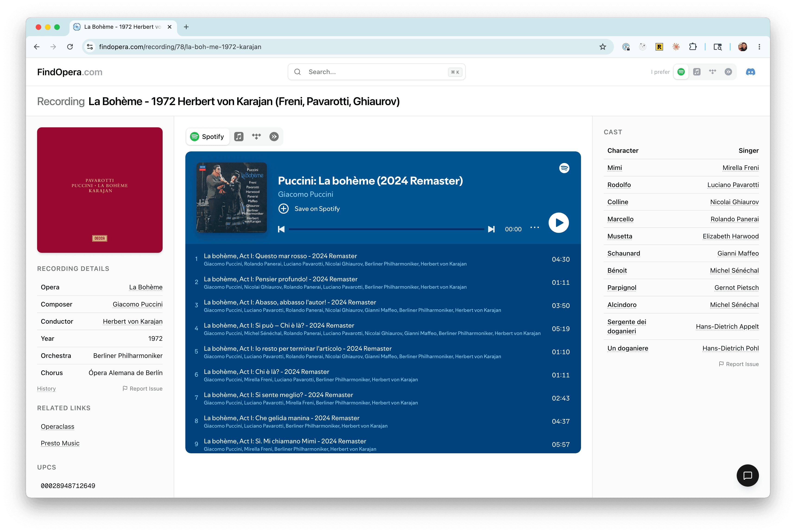Screen dimensions: 796x532
Task: Open the Giacomo Puccini composer link
Action: click(137, 304)
